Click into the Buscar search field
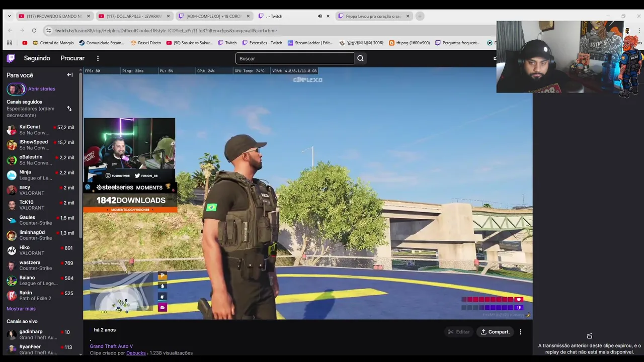 pos(295,58)
